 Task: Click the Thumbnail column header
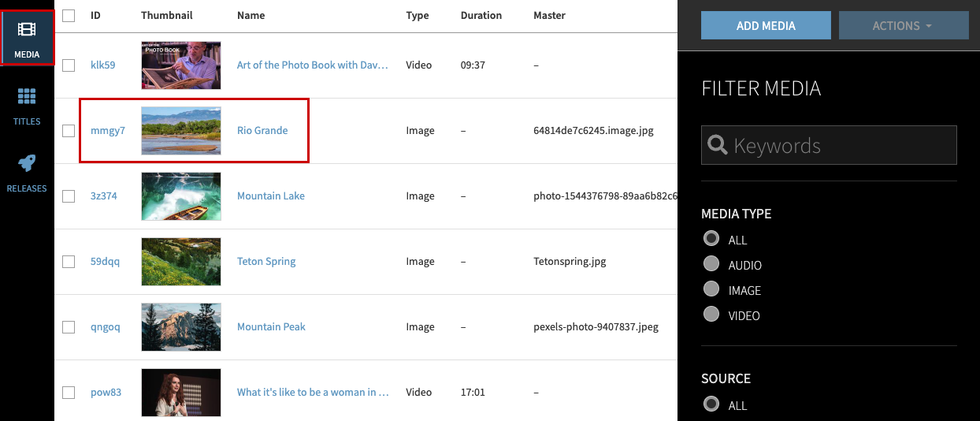[167, 15]
